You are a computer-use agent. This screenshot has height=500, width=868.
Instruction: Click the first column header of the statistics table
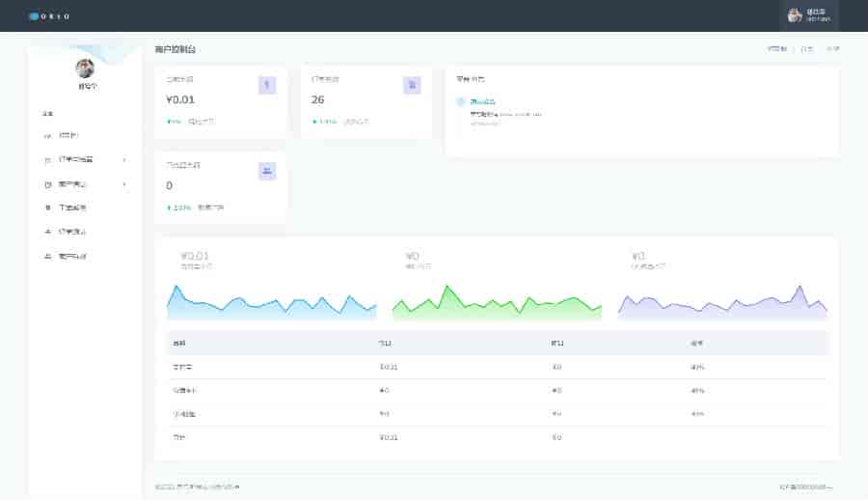180,343
